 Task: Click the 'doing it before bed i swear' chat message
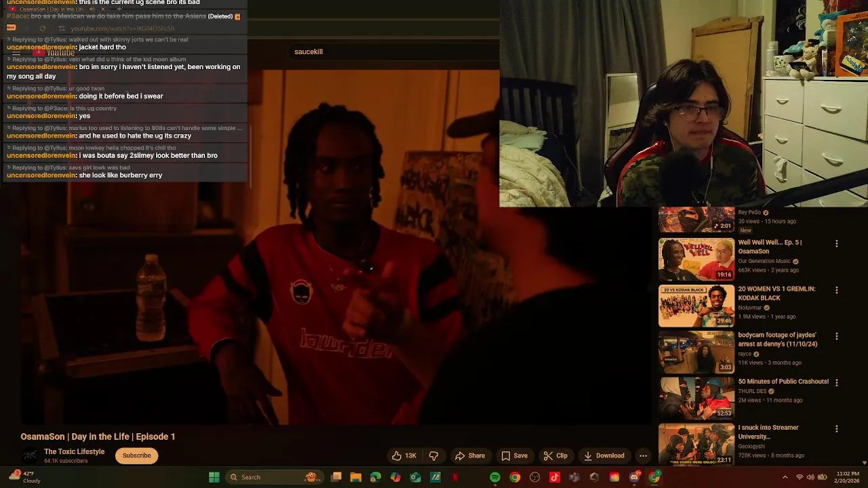(121, 96)
